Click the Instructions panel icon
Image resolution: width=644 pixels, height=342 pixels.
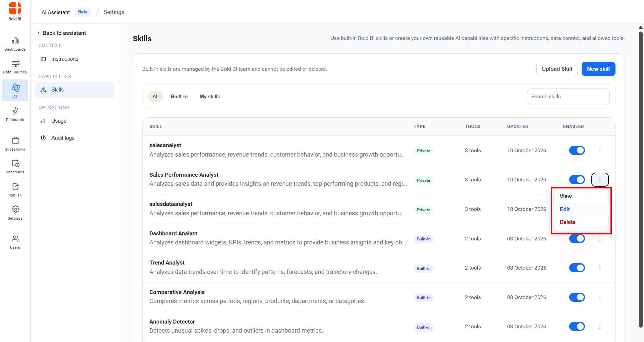(x=43, y=59)
